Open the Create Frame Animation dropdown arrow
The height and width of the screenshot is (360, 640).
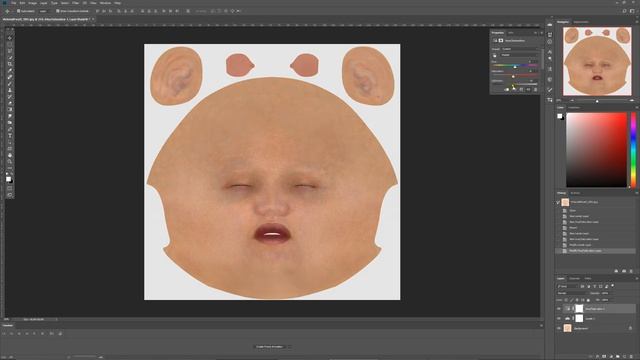[x=289, y=347]
